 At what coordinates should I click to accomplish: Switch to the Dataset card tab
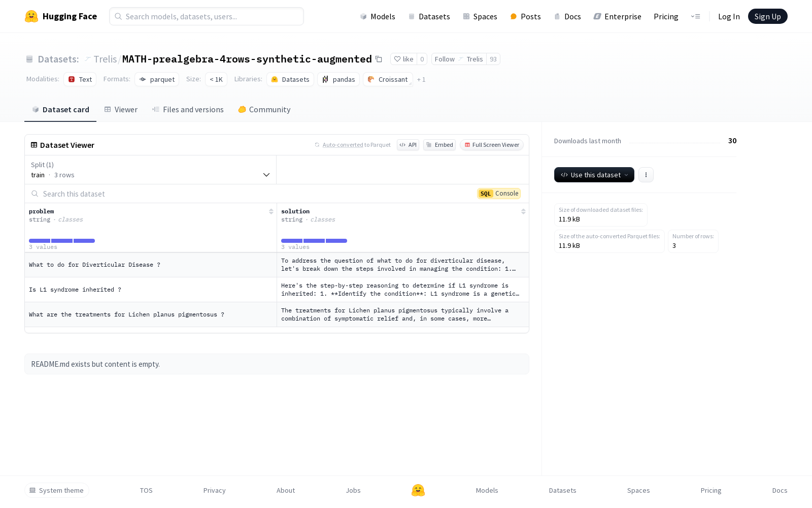(60, 110)
